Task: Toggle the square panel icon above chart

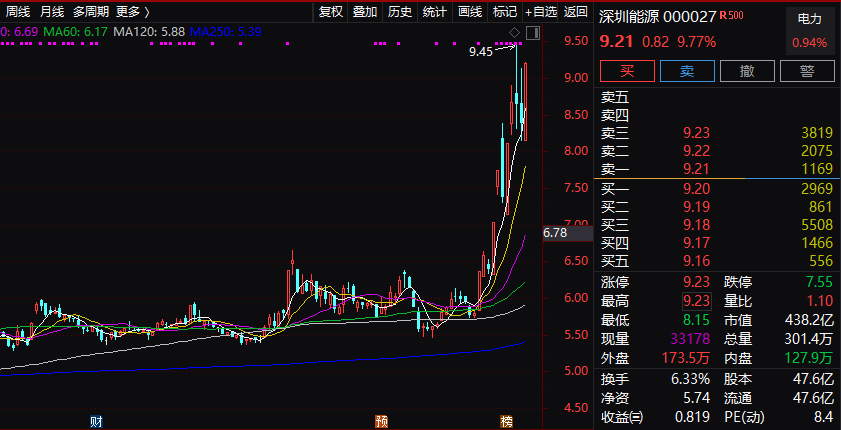Action: [533, 33]
